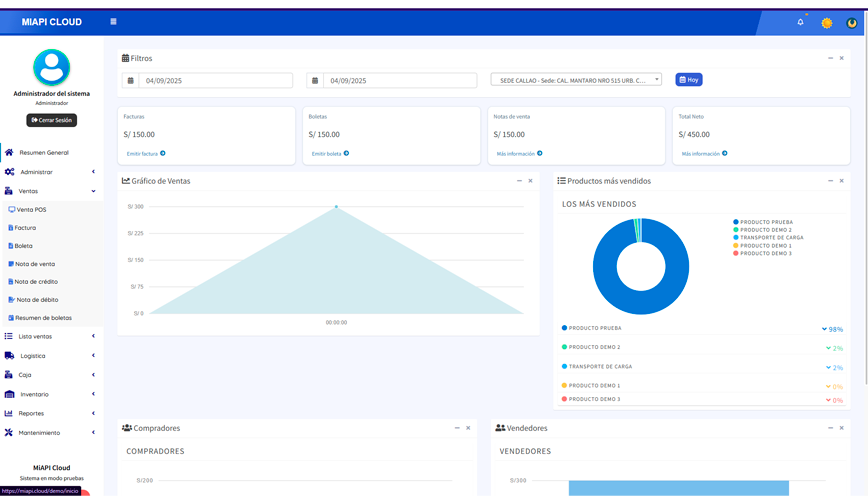Select Nota de crédito menu item
Image resolution: width=868 pixels, height=504 pixels.
click(36, 282)
